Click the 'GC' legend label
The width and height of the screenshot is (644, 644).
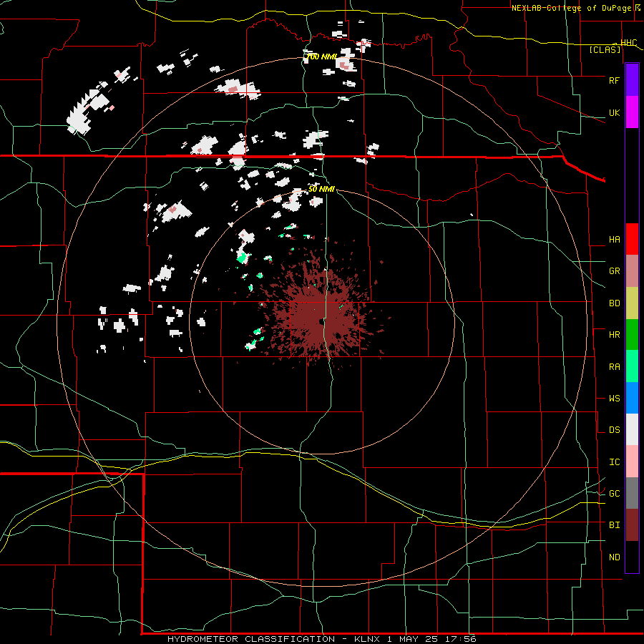615,494
